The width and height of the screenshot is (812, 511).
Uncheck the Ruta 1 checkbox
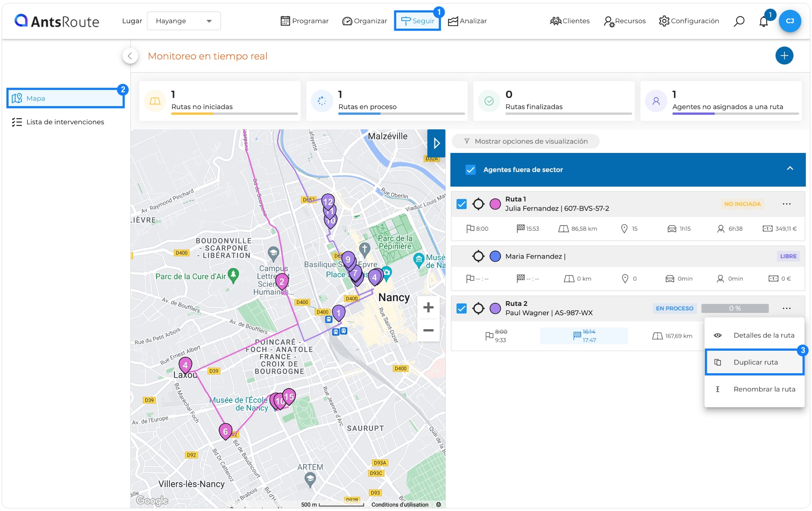click(461, 204)
